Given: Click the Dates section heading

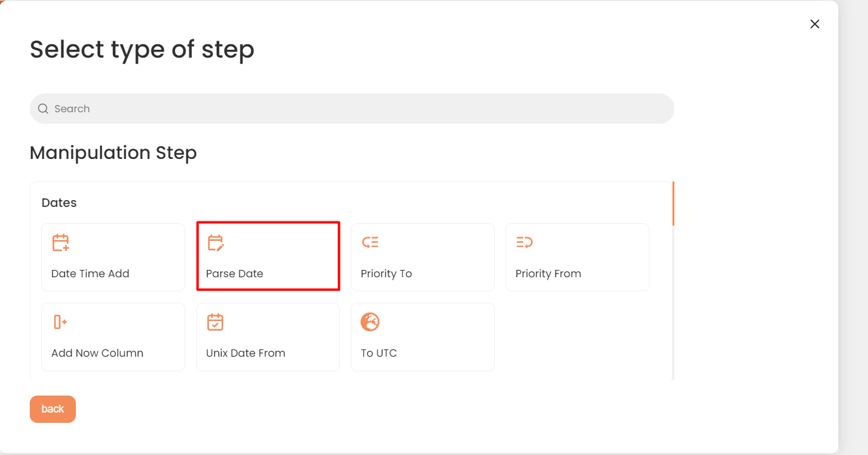Looking at the screenshot, I should tap(59, 203).
